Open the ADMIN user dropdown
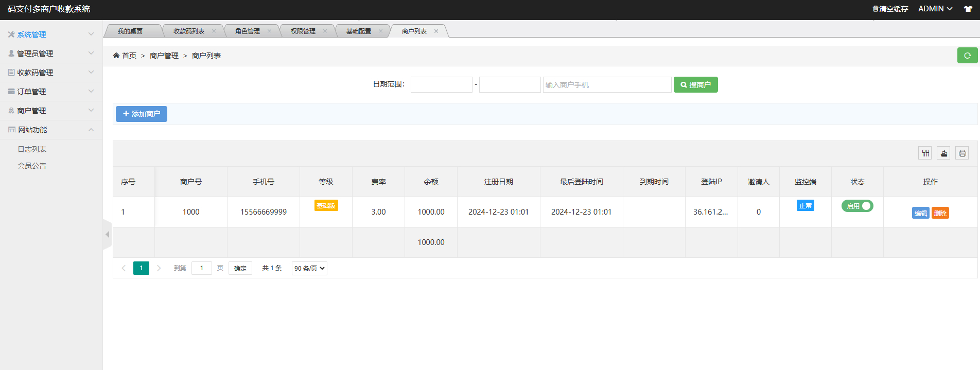980x370 pixels. (935, 9)
